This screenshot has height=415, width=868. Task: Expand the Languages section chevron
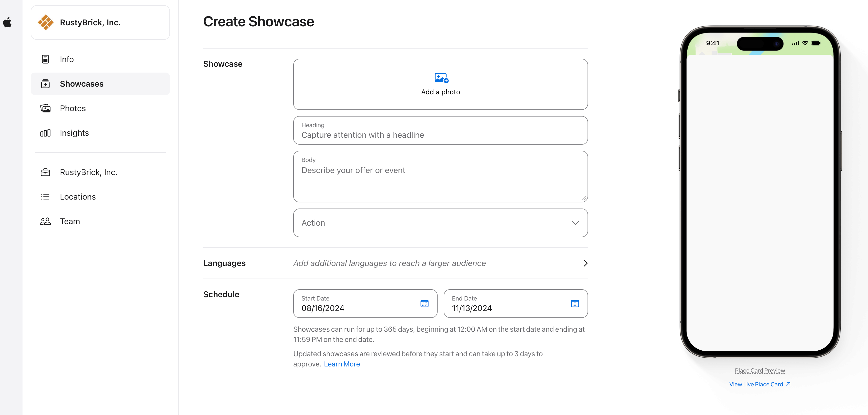pyautogui.click(x=585, y=263)
